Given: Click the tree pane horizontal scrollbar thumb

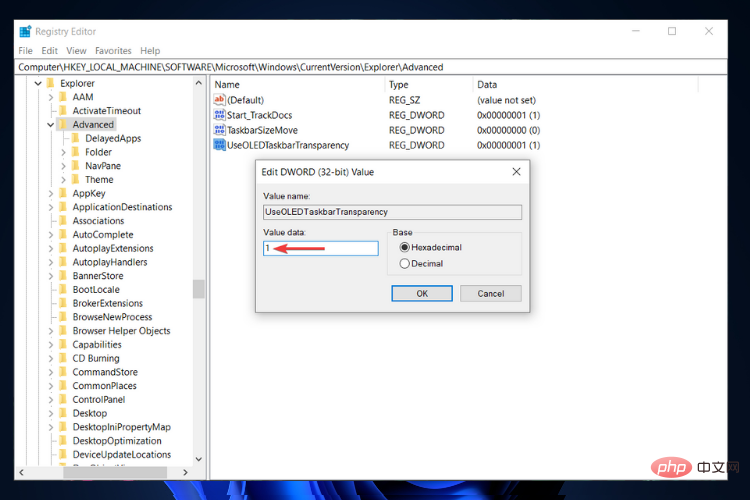Looking at the screenshot, I should (115, 472).
